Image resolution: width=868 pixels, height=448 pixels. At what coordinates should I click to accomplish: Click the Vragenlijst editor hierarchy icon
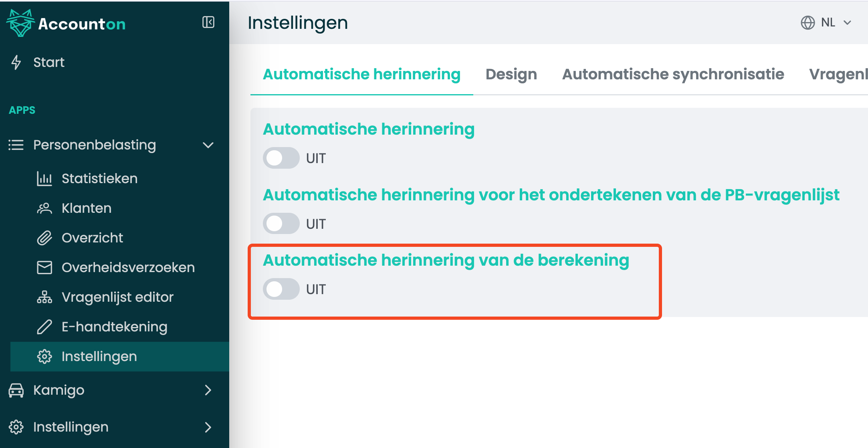[x=44, y=297]
